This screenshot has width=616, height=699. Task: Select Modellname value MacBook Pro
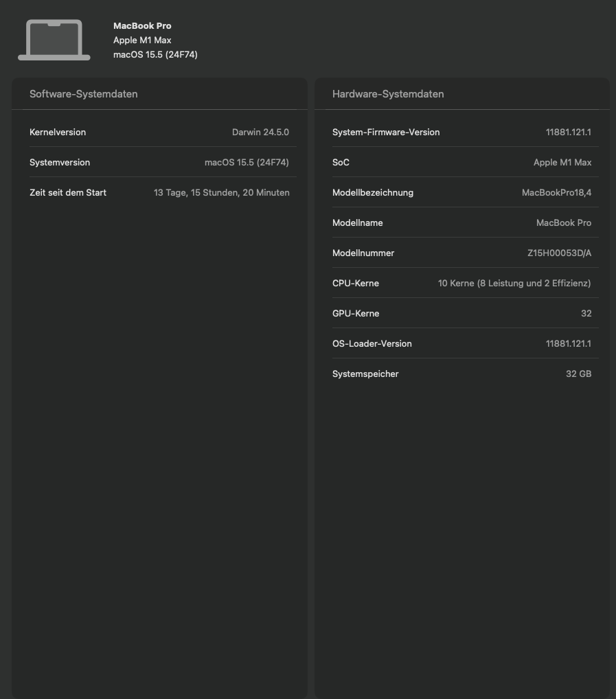coord(563,223)
